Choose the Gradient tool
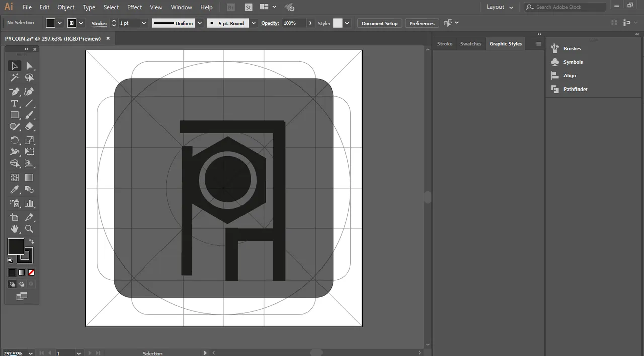The image size is (644, 356). point(29,177)
